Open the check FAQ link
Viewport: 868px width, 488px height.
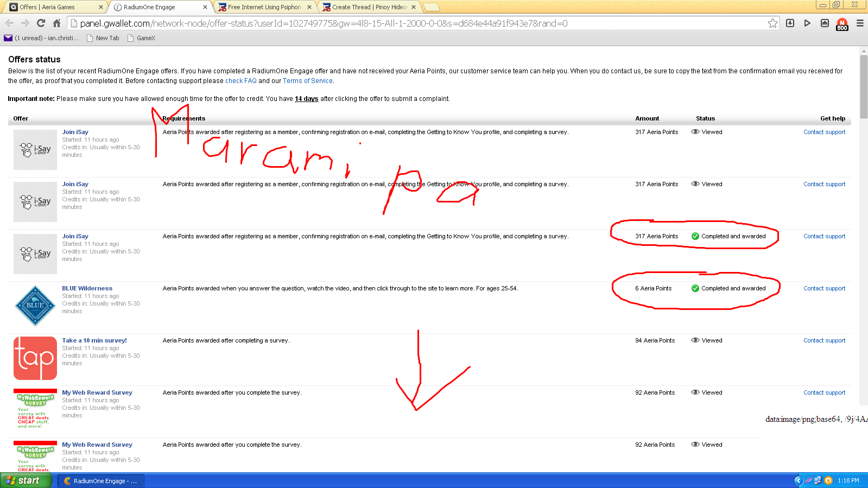tap(241, 81)
